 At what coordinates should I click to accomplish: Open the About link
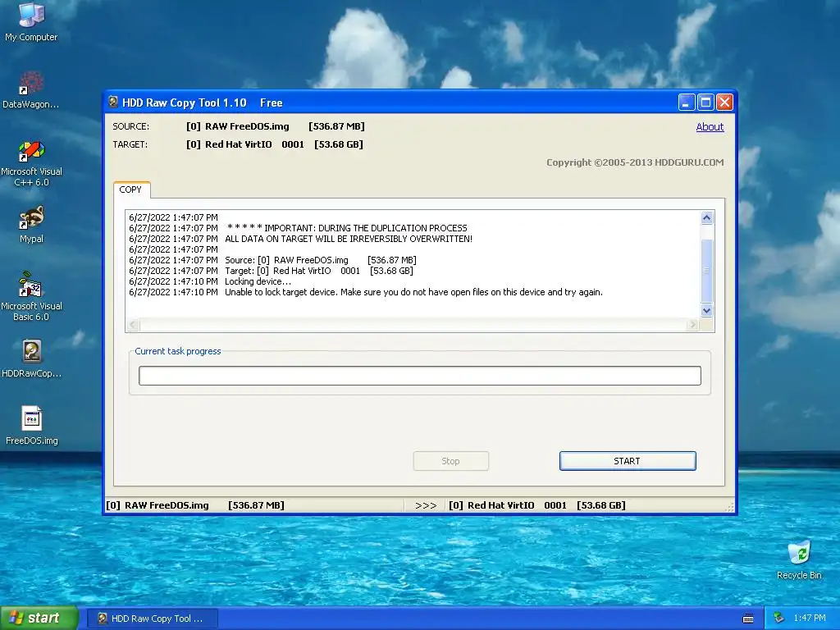[710, 127]
